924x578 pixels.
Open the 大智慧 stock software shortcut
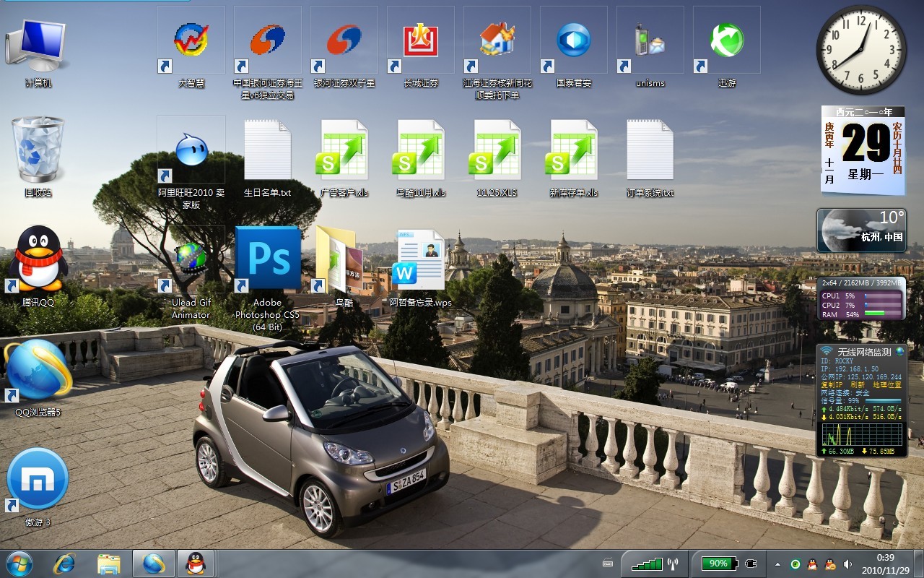[x=191, y=40]
